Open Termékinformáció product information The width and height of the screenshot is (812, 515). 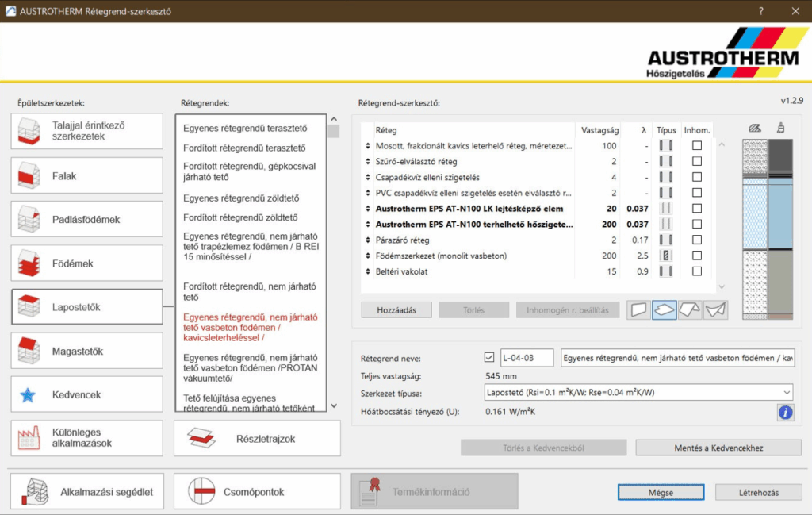tap(435, 491)
